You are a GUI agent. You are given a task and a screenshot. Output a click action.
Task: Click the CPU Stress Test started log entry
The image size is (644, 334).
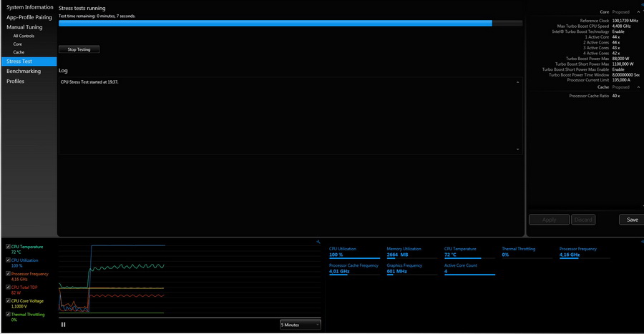coord(89,82)
